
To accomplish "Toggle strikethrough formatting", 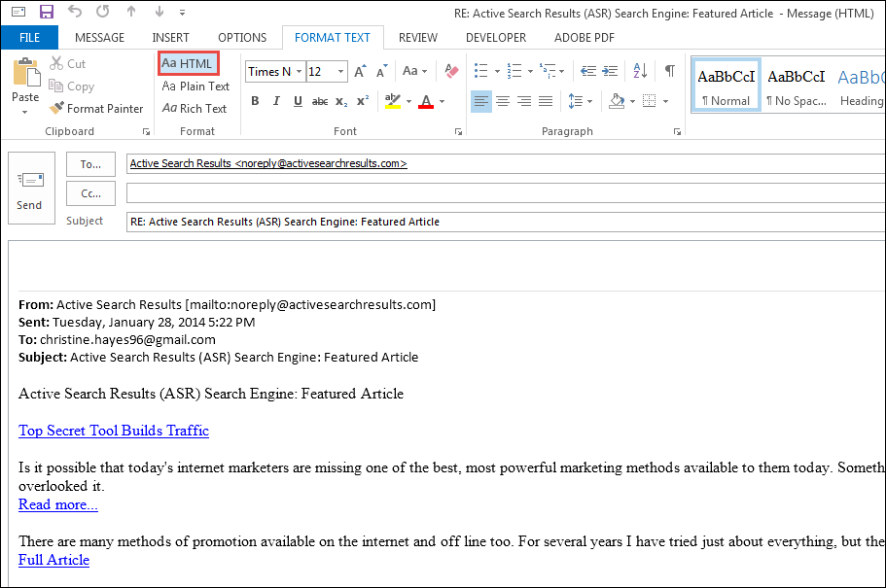I will [x=320, y=101].
